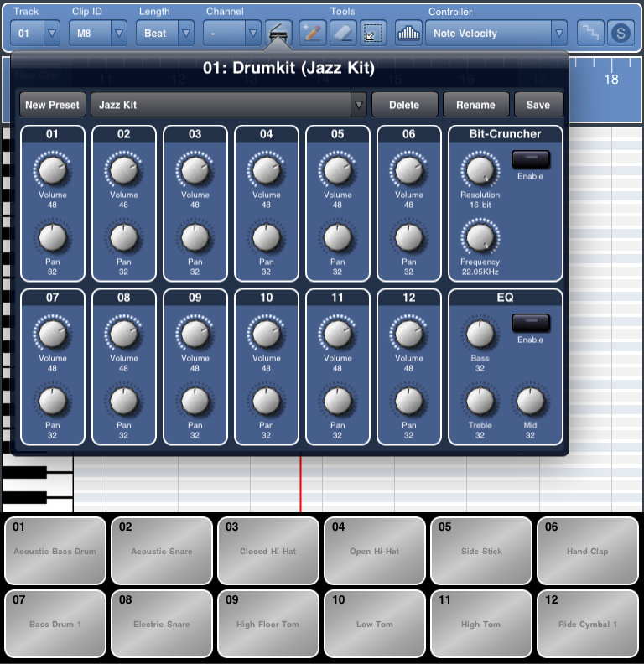
Task: Select the Eraser tool
Action: [x=343, y=33]
